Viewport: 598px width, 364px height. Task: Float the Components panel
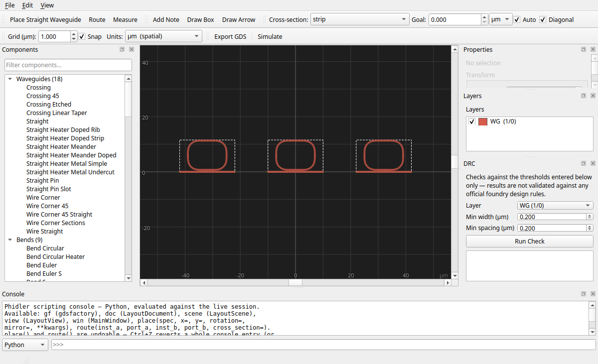coord(122,50)
